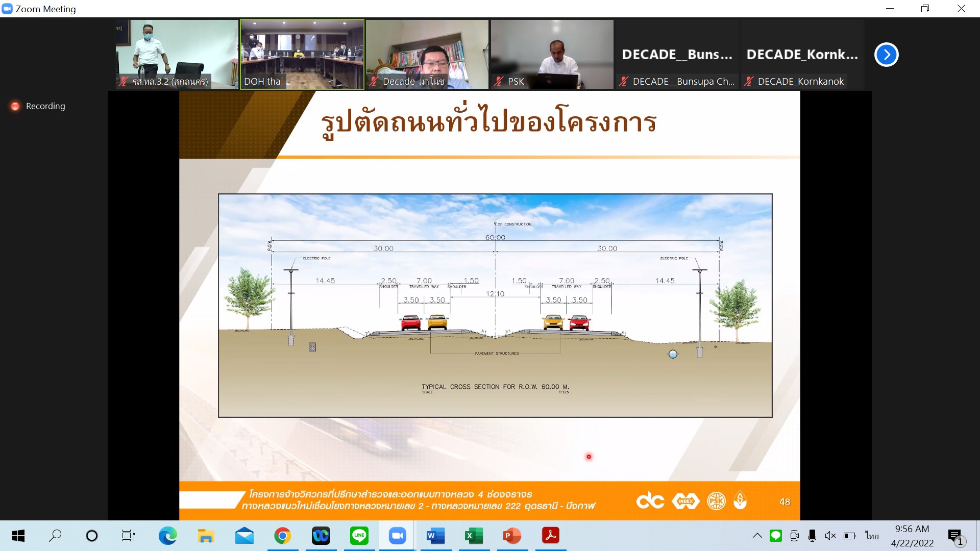Open File Explorer from the taskbar
Image resolution: width=980 pixels, height=551 pixels.
coord(206,536)
